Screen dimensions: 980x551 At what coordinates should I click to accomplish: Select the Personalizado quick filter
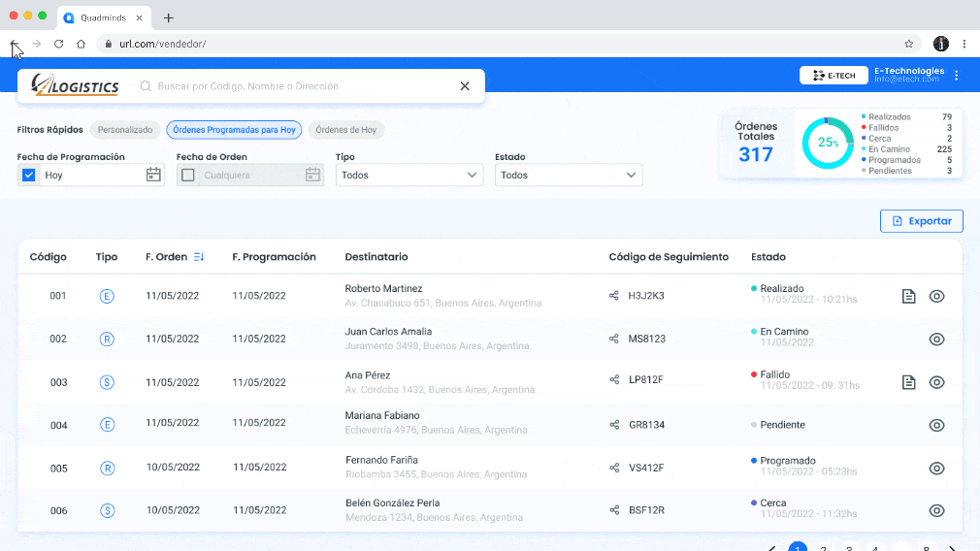125,130
